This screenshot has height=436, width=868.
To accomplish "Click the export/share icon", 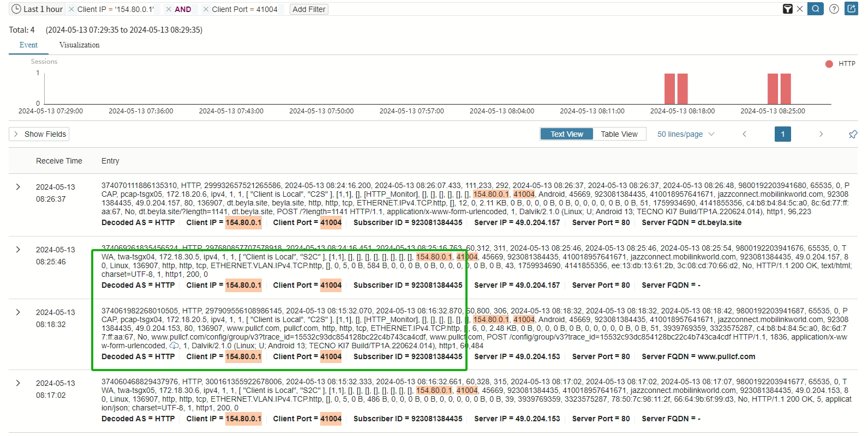I will [x=851, y=9].
